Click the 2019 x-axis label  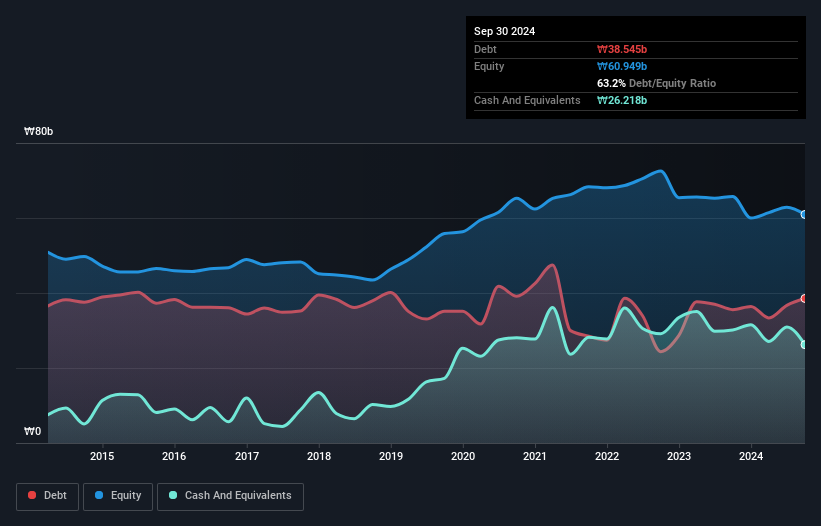(391, 456)
